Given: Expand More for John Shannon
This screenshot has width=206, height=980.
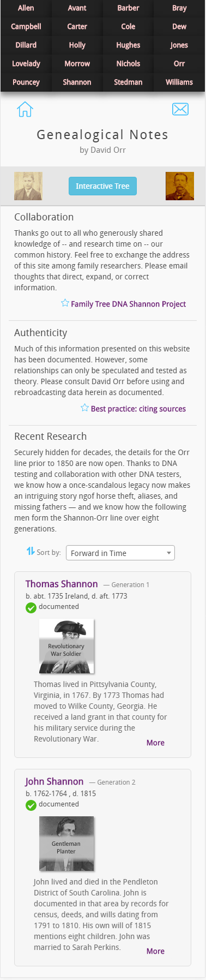Looking at the screenshot, I should [155, 951].
